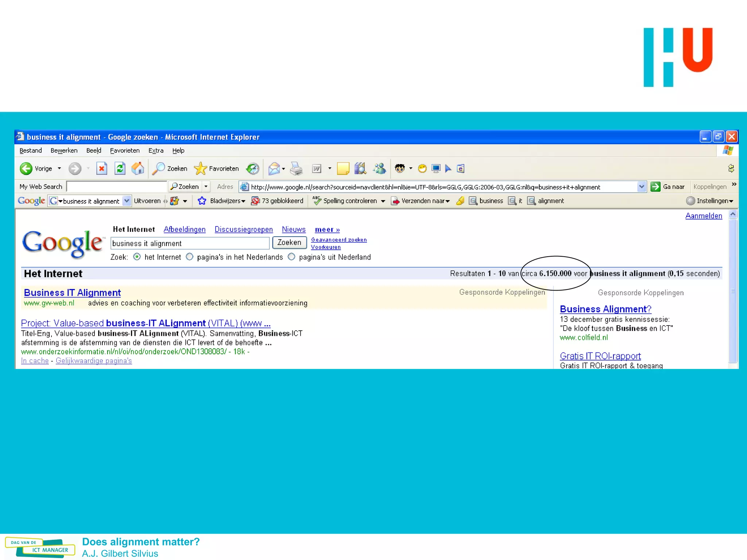Click the Research book icon
The height and width of the screenshot is (560, 747).
click(x=360, y=168)
